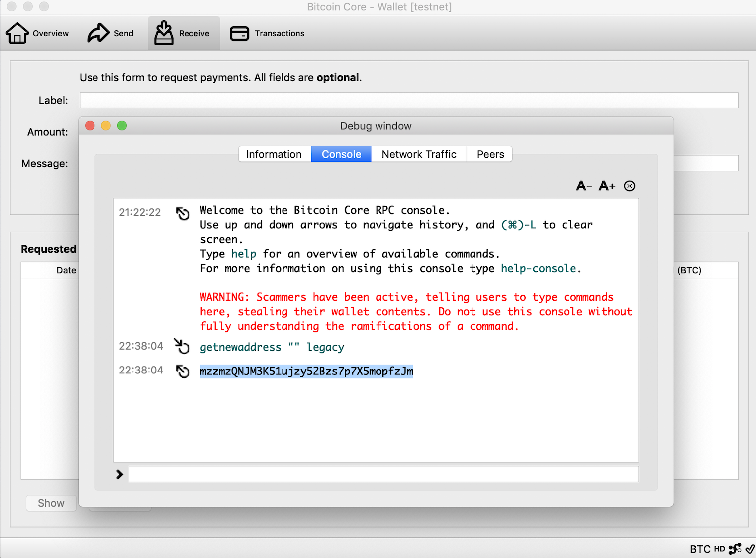
Task: Open the Peers tab
Action: 490,154
